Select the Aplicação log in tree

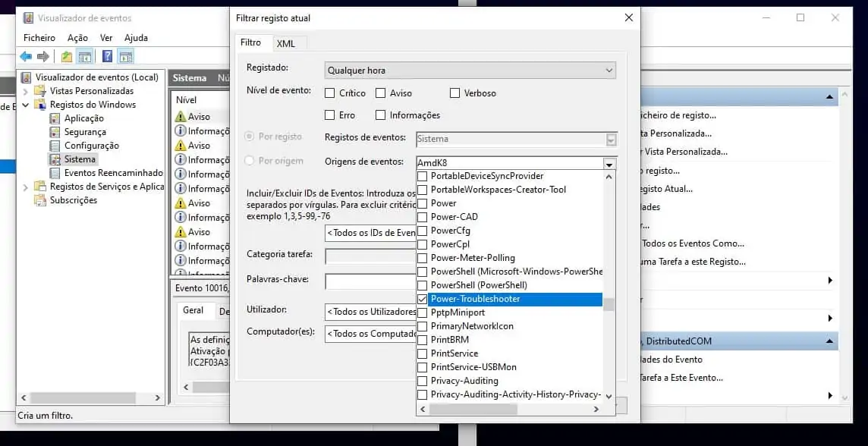pos(83,118)
